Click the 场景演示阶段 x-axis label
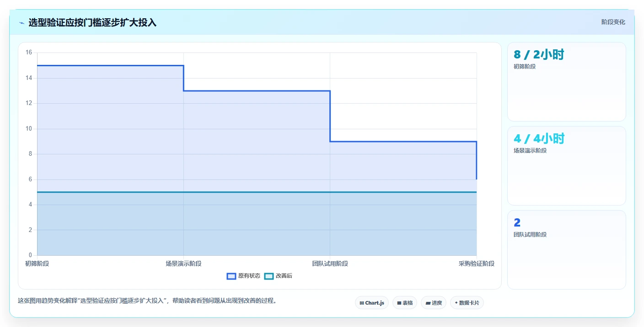 click(183, 264)
